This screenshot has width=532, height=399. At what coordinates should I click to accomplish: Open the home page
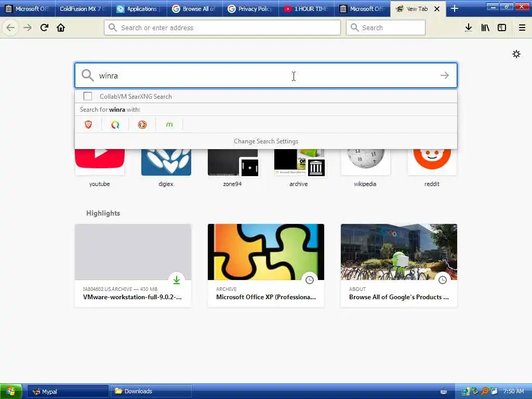coord(61,28)
